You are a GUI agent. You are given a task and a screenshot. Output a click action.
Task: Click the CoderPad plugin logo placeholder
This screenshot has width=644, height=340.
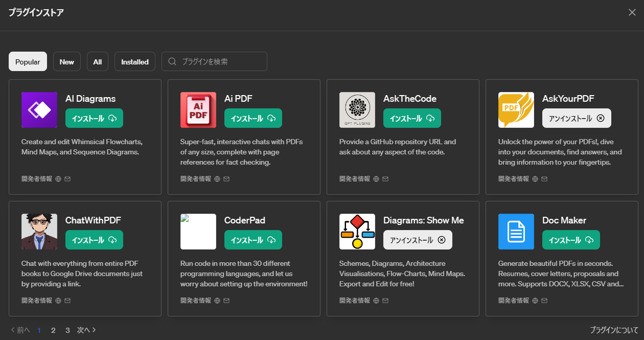[198, 232]
